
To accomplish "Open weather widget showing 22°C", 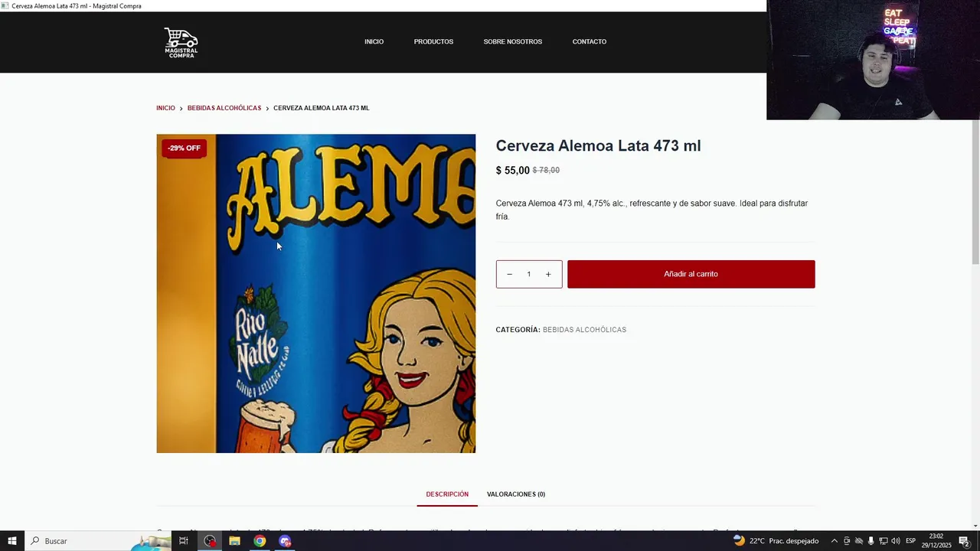I will coord(776,541).
